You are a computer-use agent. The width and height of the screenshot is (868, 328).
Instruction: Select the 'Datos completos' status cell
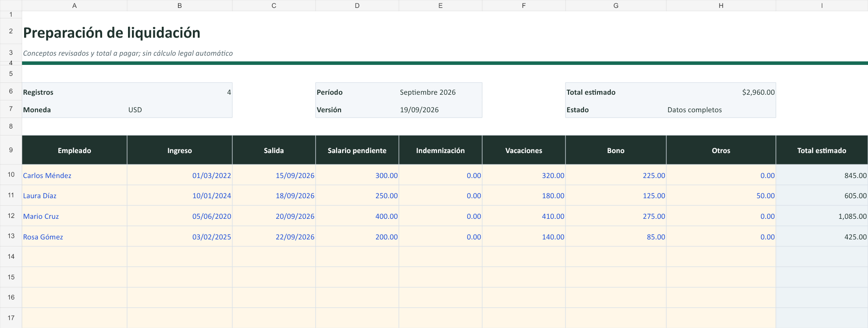point(721,110)
